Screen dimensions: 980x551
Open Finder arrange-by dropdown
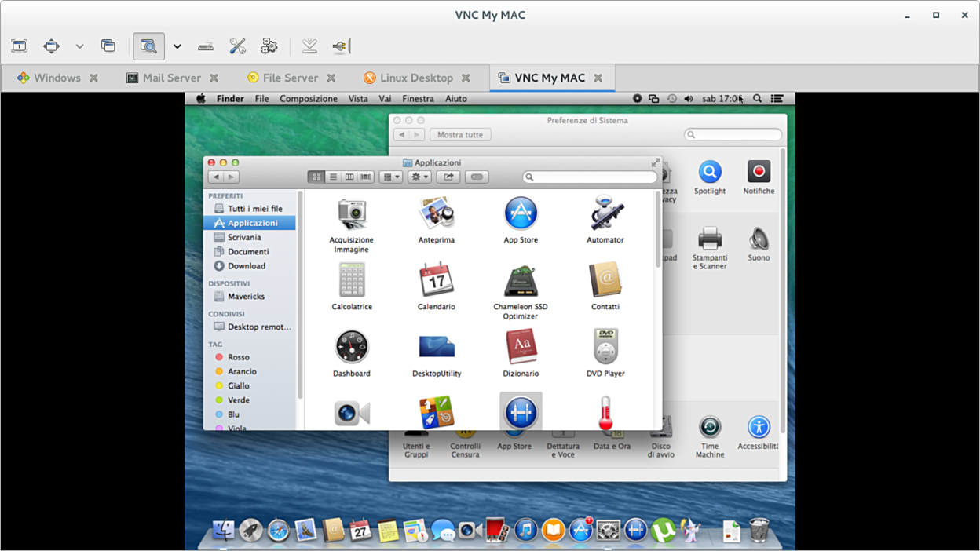390,177
